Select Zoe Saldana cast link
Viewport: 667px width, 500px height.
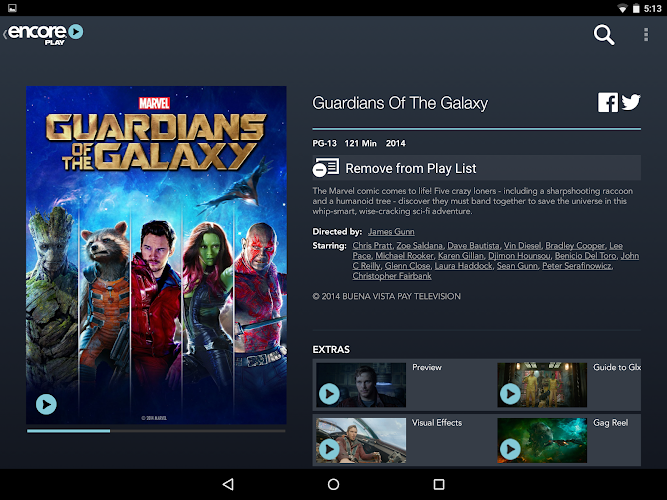[419, 246]
